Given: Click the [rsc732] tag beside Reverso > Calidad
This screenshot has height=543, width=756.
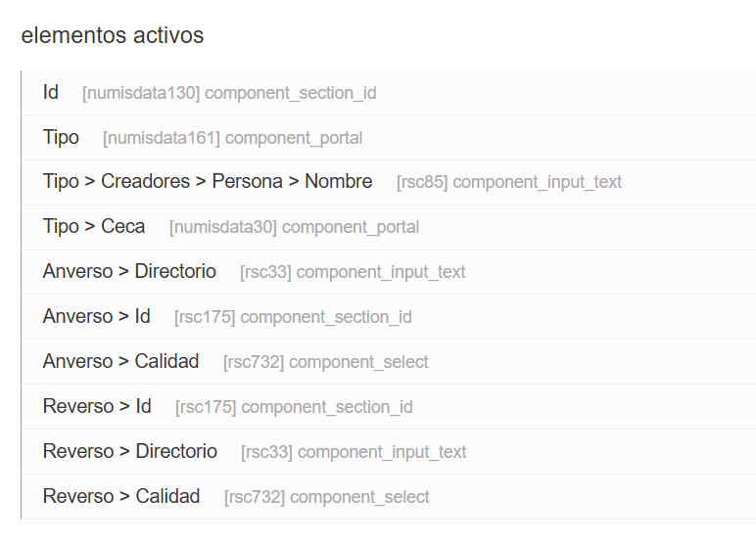Looking at the screenshot, I should (255, 498).
